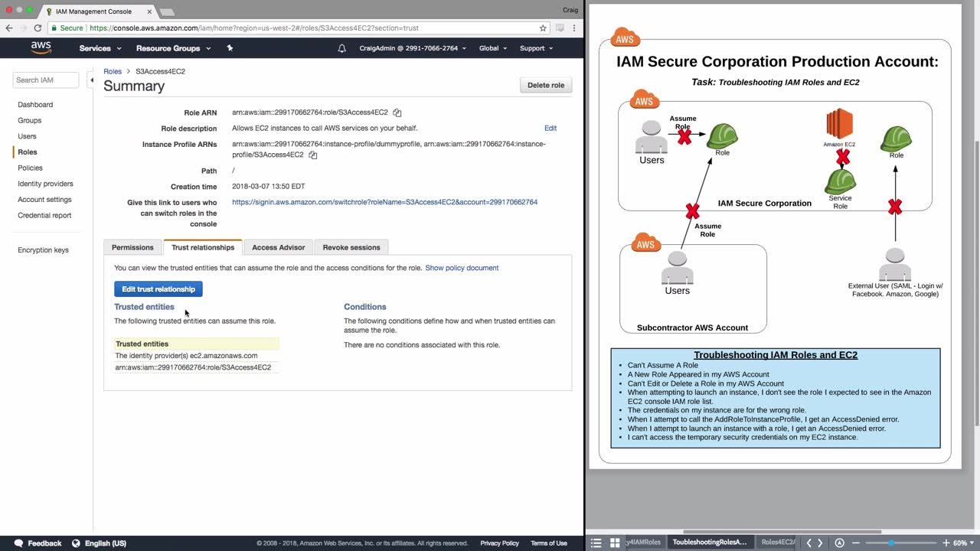This screenshot has height=551, width=980.
Task: Zoom in with the plus icon
Action: (946, 543)
